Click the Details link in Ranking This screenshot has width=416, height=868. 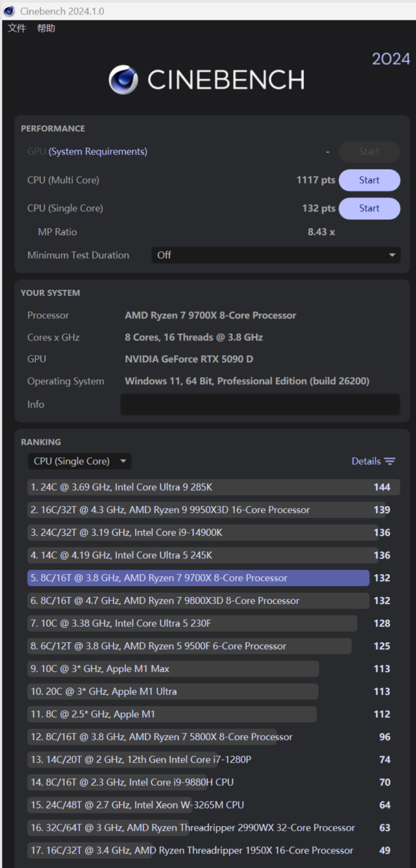[366, 461]
